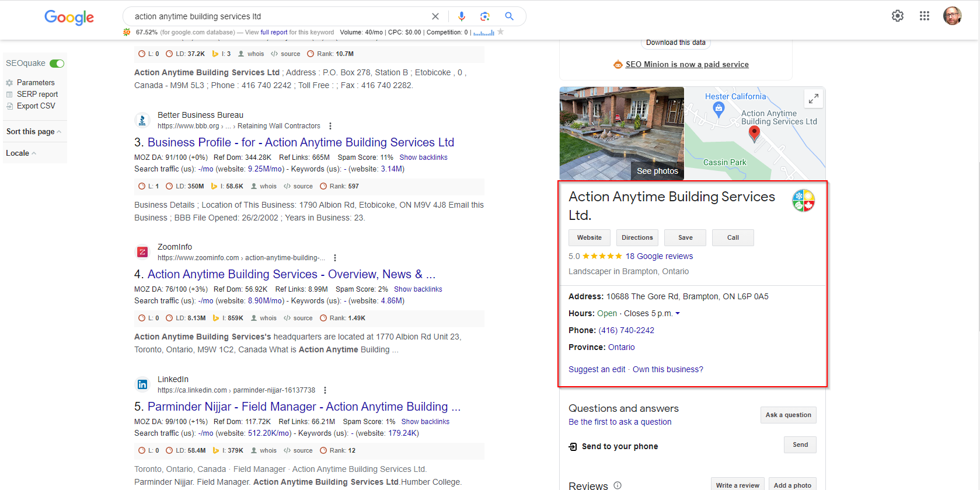Click the LinkedIn favicon
The image size is (980, 490).
click(x=142, y=384)
